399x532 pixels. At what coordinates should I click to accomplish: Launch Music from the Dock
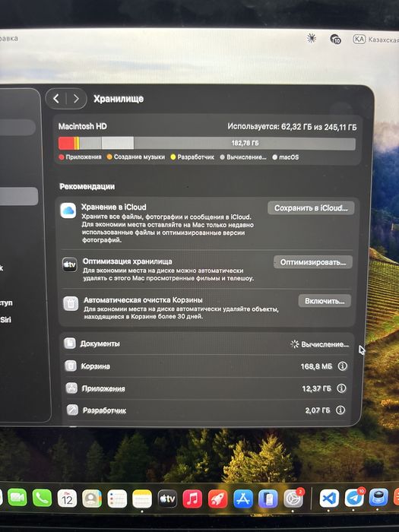click(x=192, y=499)
